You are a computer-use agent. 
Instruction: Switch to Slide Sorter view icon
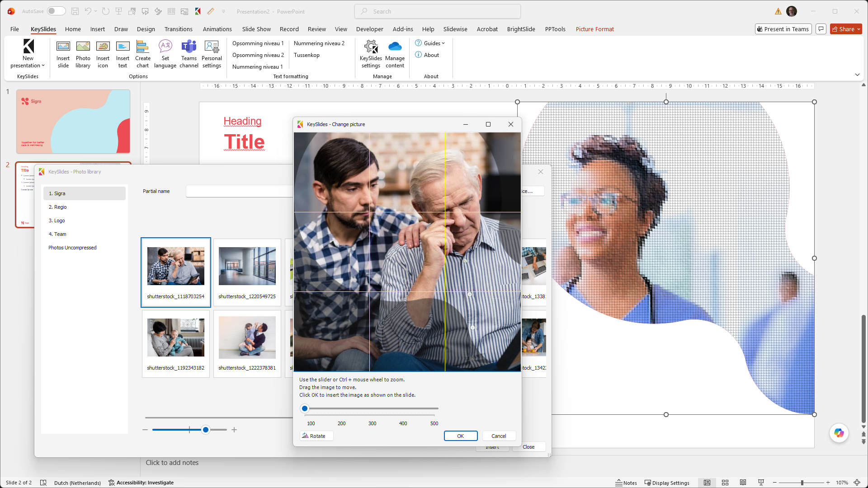pos(725,483)
